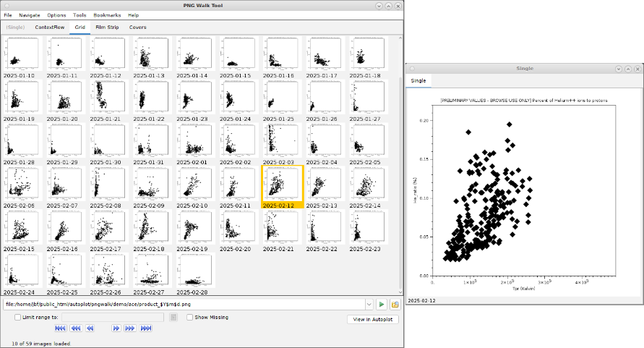Go to the next image
644x348 pixels.
click(116, 328)
